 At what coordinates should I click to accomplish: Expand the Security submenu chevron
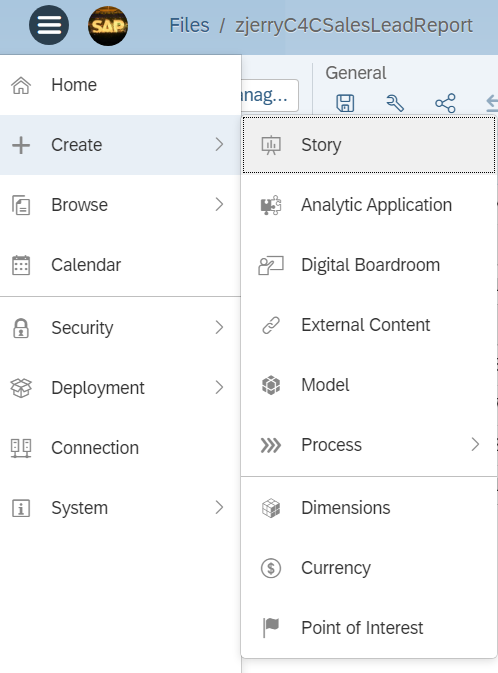(219, 327)
